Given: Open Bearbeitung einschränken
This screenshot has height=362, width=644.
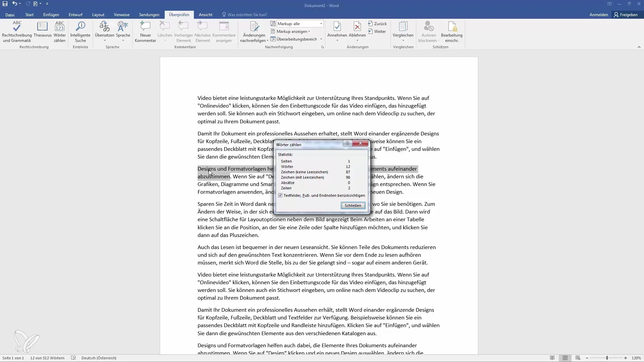Looking at the screenshot, I should point(452,32).
